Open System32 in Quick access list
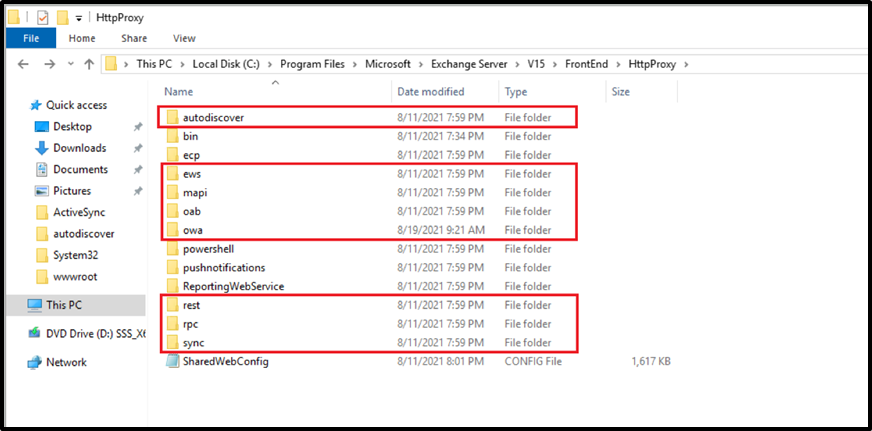The height and width of the screenshot is (431, 872). click(x=76, y=255)
